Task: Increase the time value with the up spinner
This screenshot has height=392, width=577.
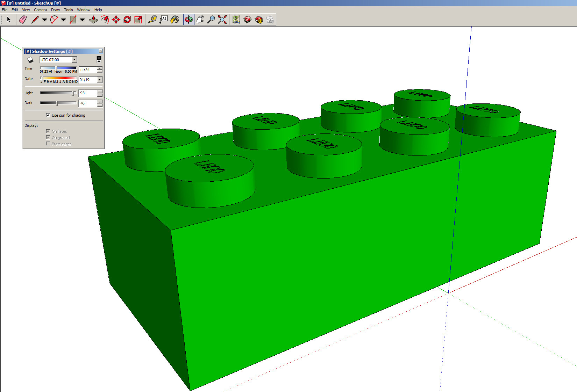Action: [100, 68]
